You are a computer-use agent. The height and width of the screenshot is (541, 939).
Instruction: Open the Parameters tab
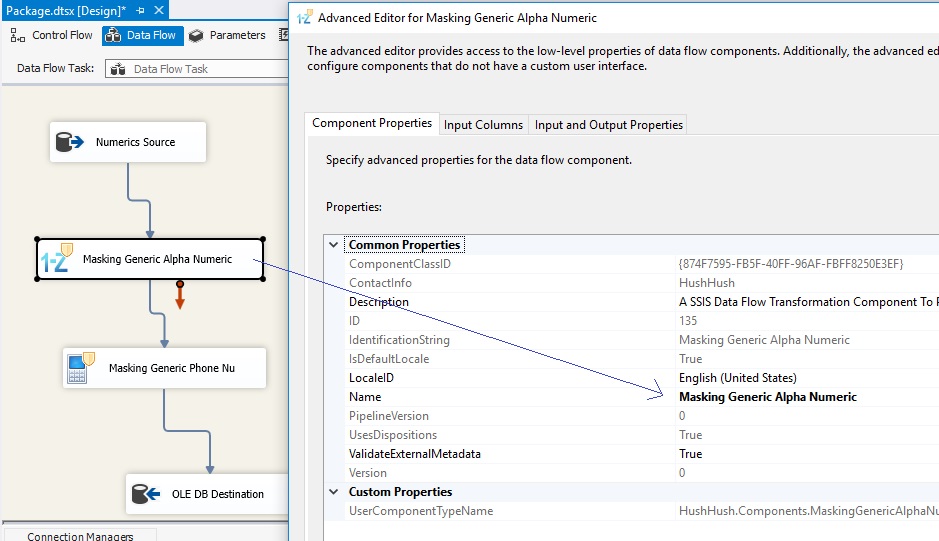click(x=228, y=35)
